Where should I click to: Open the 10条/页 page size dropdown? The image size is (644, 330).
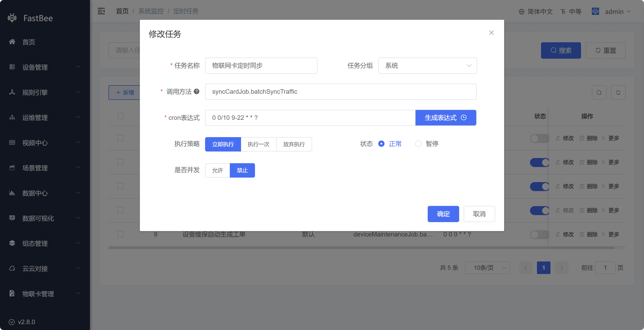point(487,268)
